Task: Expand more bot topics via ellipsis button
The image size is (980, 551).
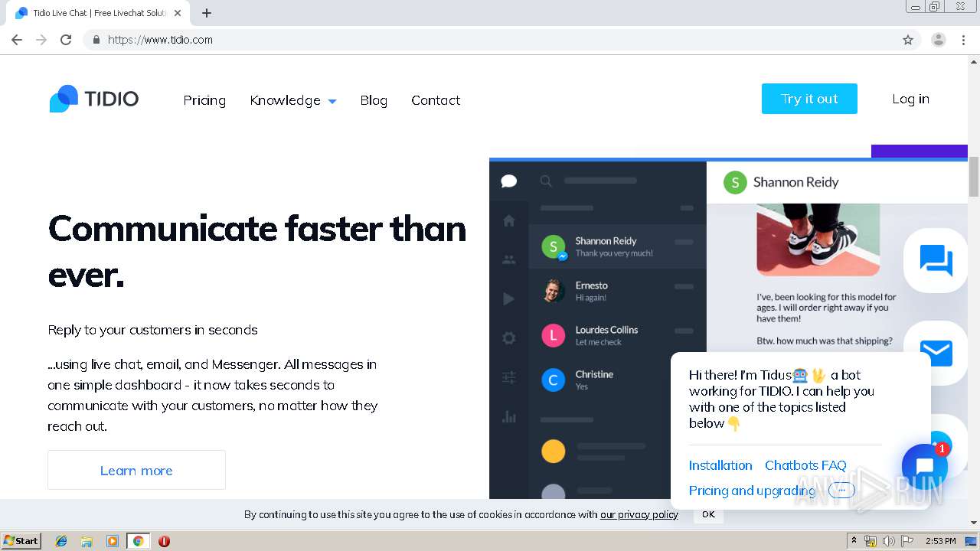Action: coord(841,491)
